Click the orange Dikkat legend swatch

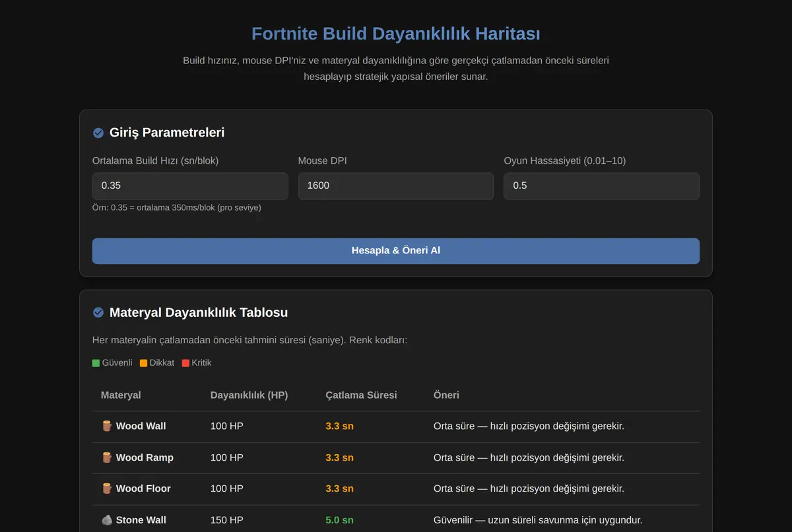click(144, 363)
